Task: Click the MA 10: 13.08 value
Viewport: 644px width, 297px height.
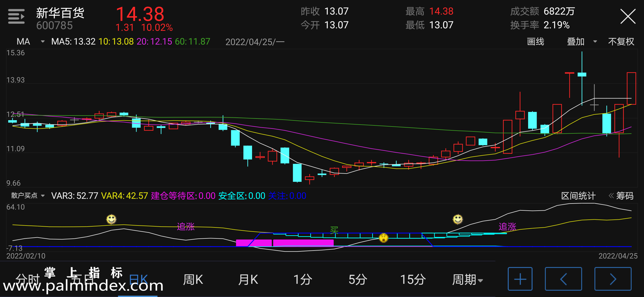Action: click(x=116, y=42)
